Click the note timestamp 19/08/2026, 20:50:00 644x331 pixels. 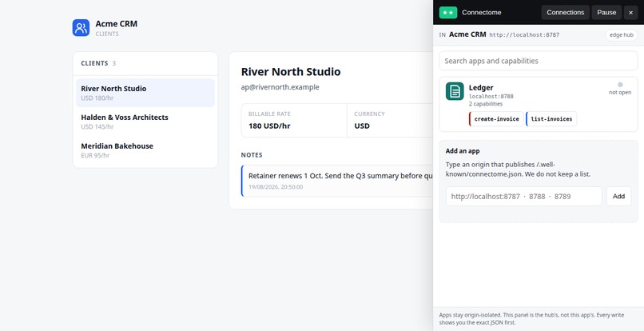(x=276, y=187)
